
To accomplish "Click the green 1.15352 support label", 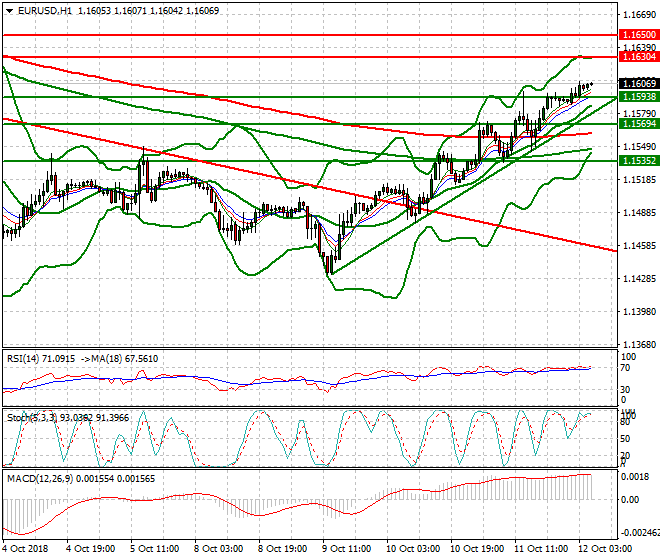I will (639, 160).
